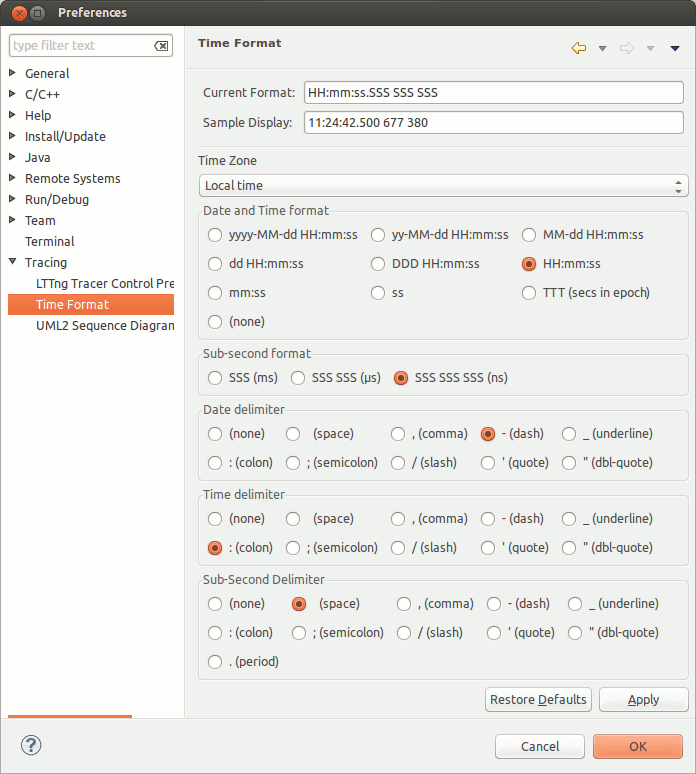Select the yyyy-MM-dd HH:mm:ss date format

(215, 235)
